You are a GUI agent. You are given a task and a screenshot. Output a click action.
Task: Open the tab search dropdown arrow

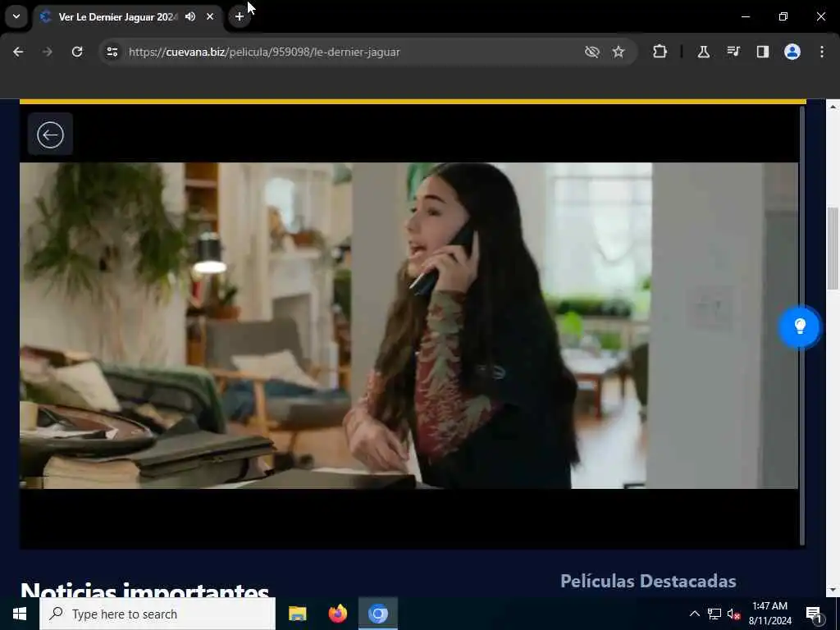pos(16,16)
